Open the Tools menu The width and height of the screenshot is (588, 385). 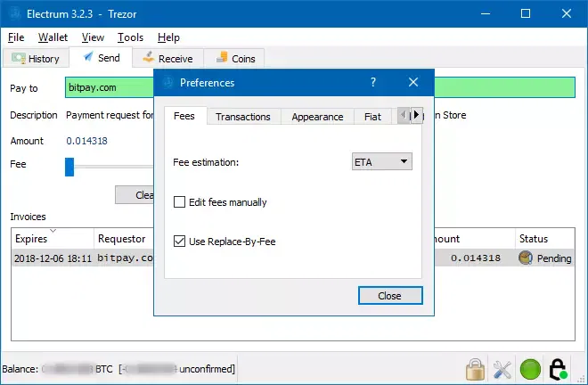(130, 37)
